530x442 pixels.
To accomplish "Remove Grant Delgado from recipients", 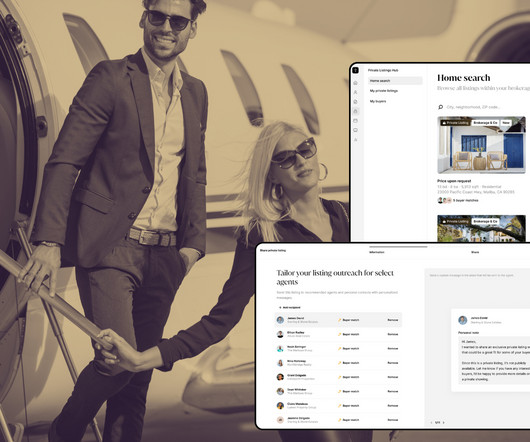I will pyautogui.click(x=392, y=377).
